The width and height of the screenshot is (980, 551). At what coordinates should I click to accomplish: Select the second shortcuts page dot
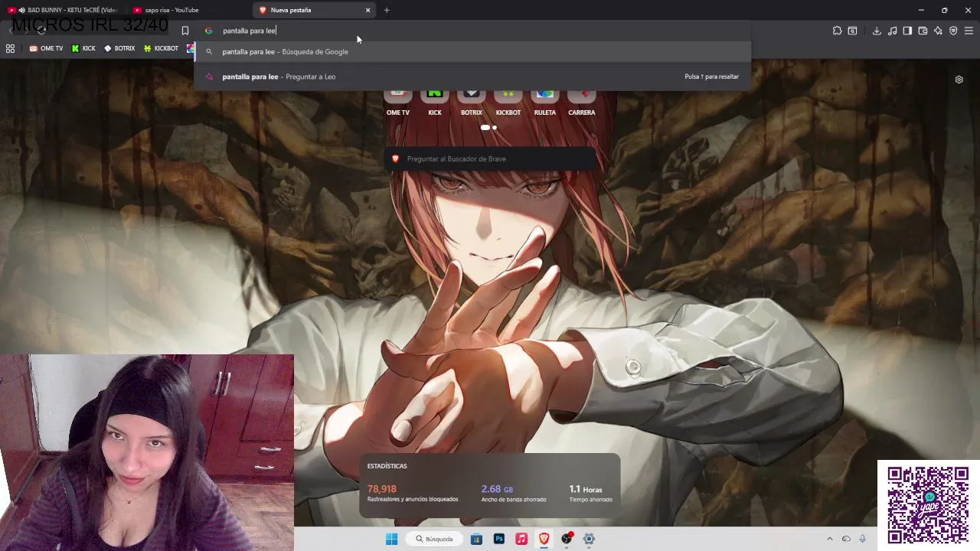coord(494,128)
